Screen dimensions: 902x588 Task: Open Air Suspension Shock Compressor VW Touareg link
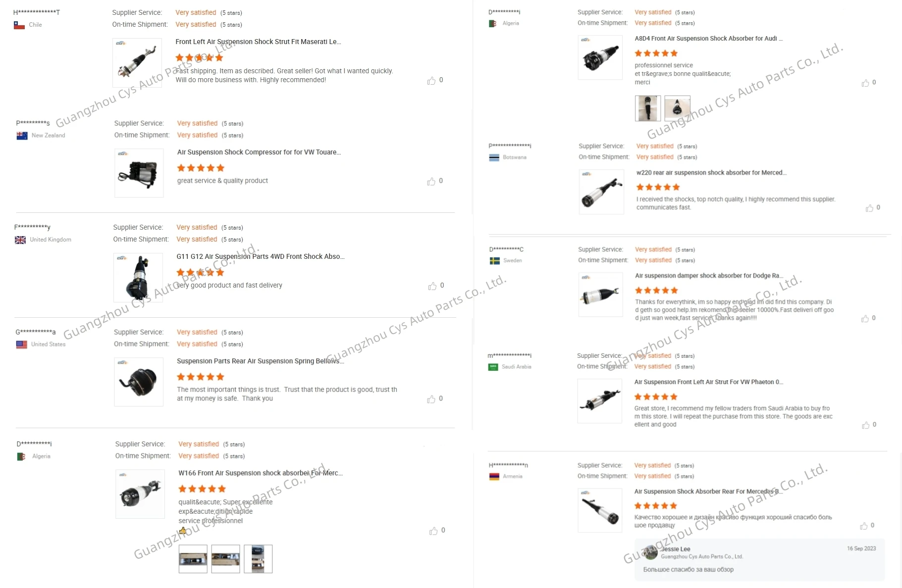point(259,152)
